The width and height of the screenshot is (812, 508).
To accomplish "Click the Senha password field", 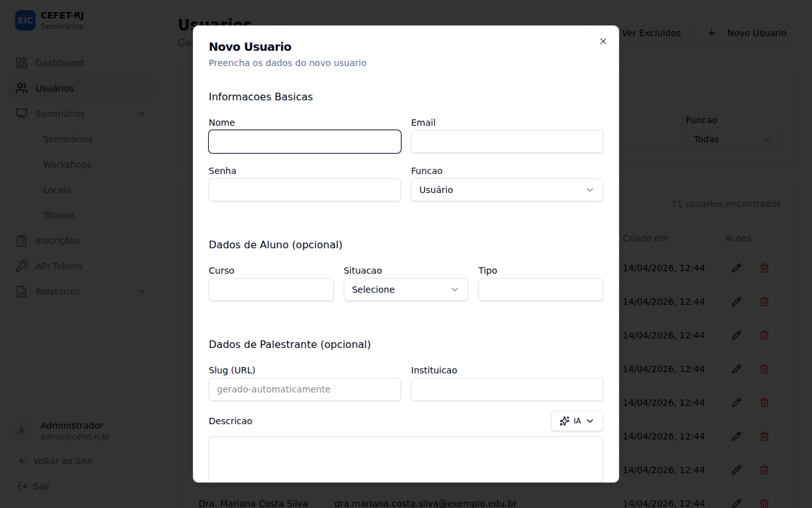I will point(304,190).
